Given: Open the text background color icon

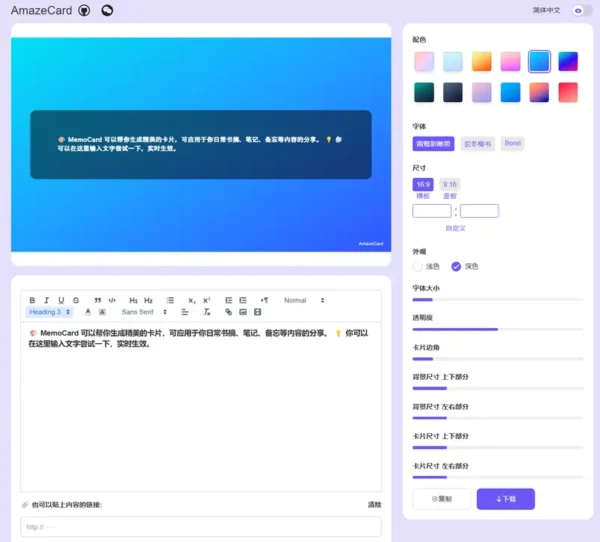Looking at the screenshot, I should (102, 312).
